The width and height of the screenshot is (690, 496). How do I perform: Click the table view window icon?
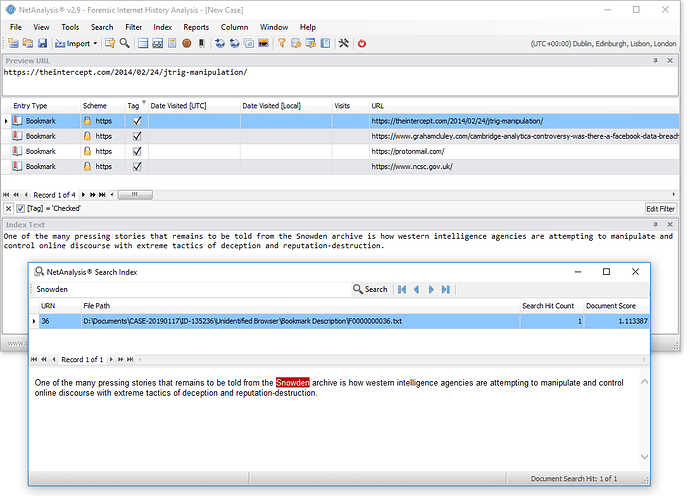pos(143,43)
